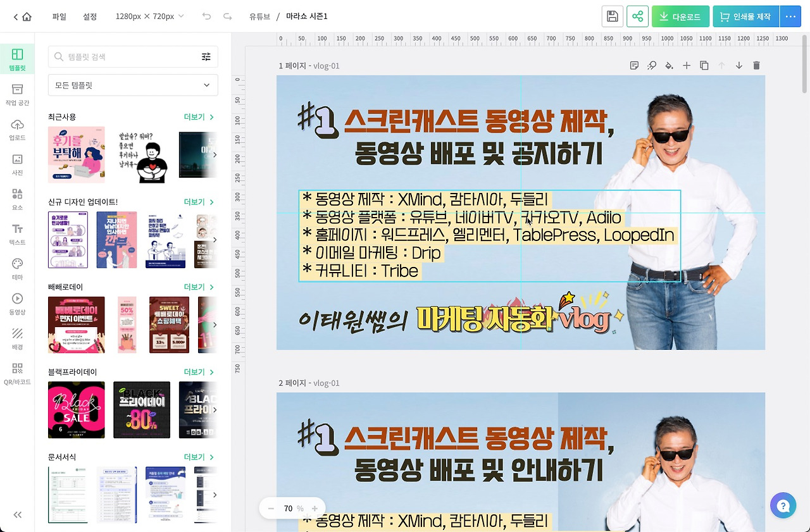Select the SWEET 빼빼로데이 쇼핑혜택 thumbnail
The width and height of the screenshot is (810, 532).
tap(169, 325)
